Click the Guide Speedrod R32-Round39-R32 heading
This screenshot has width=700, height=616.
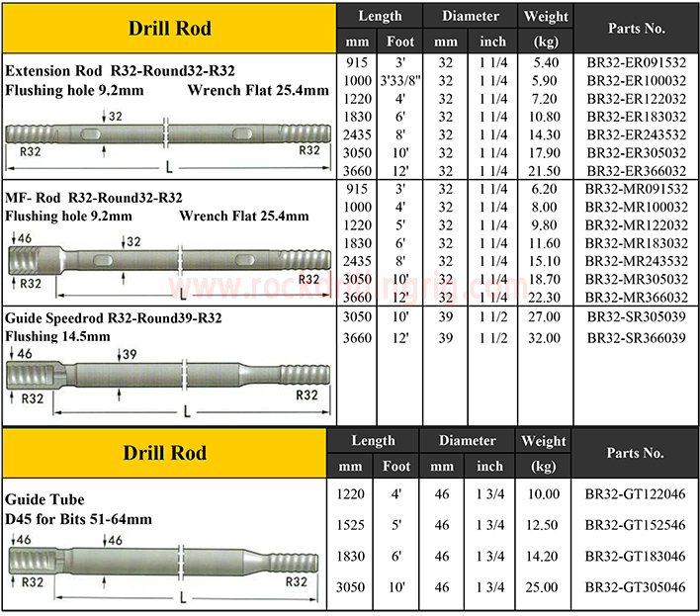click(114, 317)
